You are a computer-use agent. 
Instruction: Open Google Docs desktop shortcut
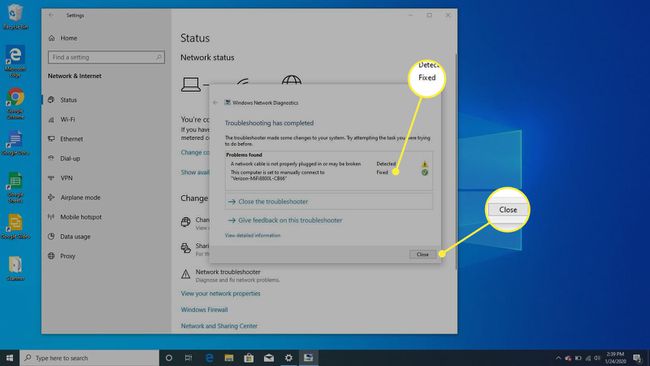(x=15, y=143)
